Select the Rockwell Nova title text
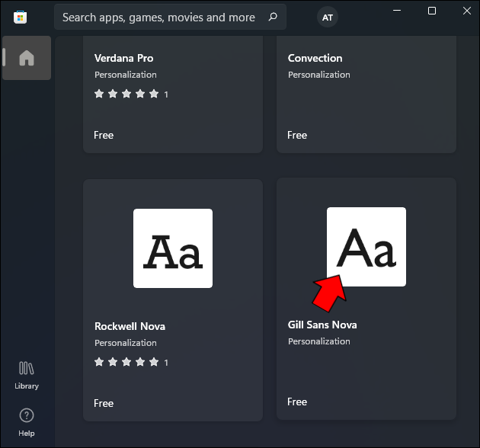 click(130, 326)
